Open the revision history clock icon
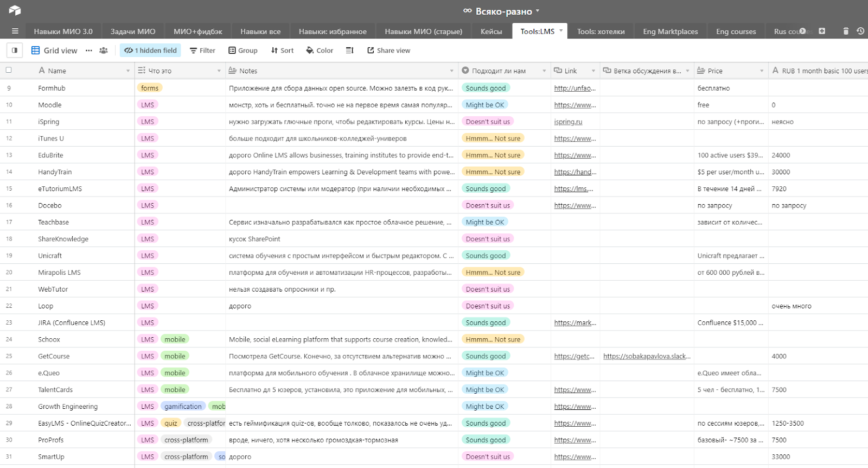The height and width of the screenshot is (468, 868). (860, 31)
